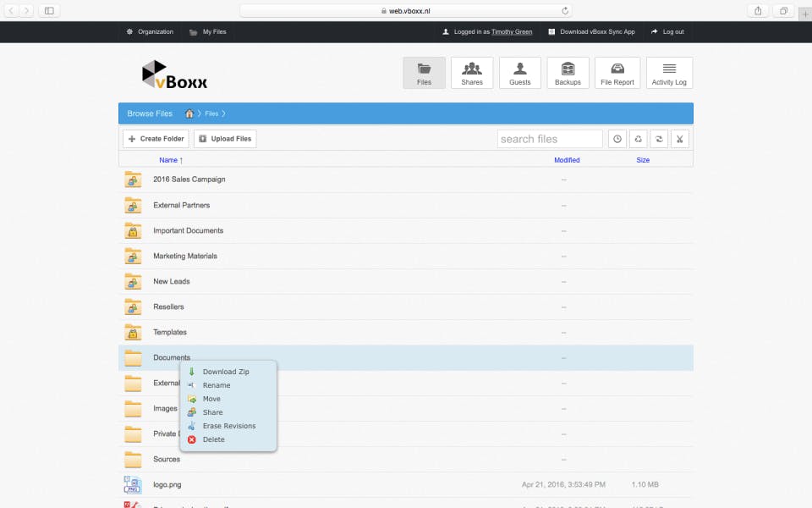This screenshot has width=812, height=508.
Task: Open the File Report section
Action: pyautogui.click(x=617, y=73)
